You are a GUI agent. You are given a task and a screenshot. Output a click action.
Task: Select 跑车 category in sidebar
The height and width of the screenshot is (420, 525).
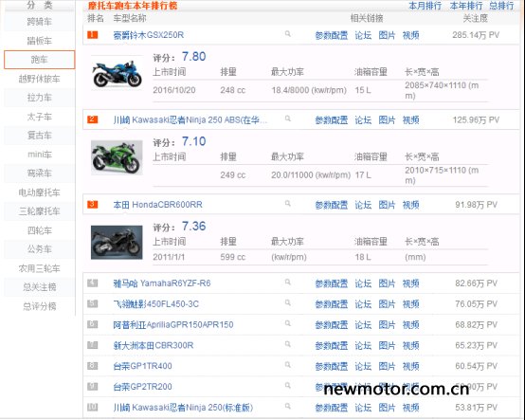40,60
